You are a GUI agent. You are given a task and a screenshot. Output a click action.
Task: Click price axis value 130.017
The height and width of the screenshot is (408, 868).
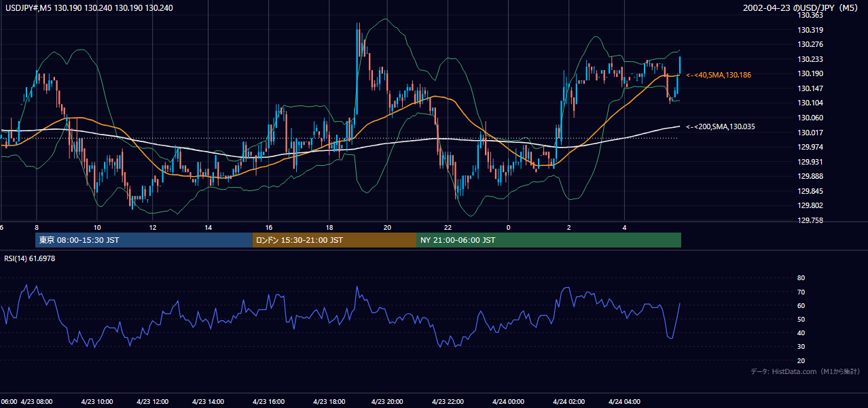pos(810,133)
